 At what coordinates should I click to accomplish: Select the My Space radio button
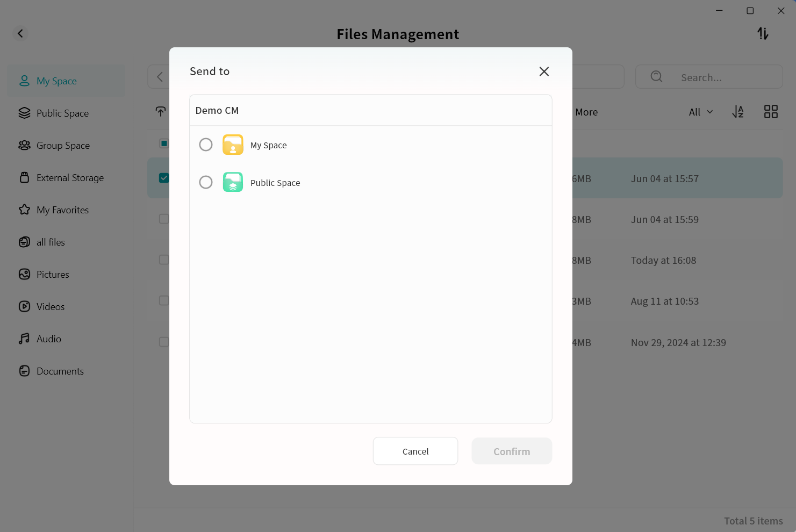(x=206, y=145)
